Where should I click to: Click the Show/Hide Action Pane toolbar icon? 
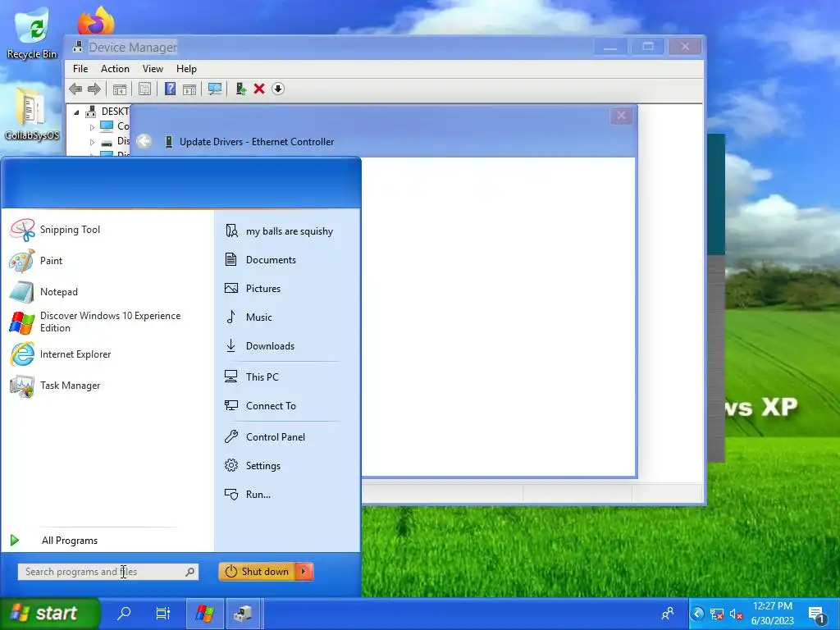coord(189,89)
